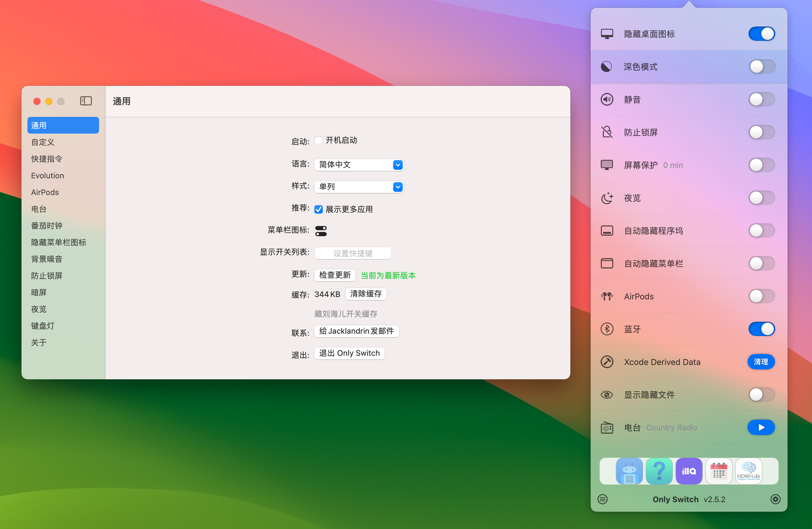Select 自定义 in the sidebar
812x529 pixels.
click(42, 142)
